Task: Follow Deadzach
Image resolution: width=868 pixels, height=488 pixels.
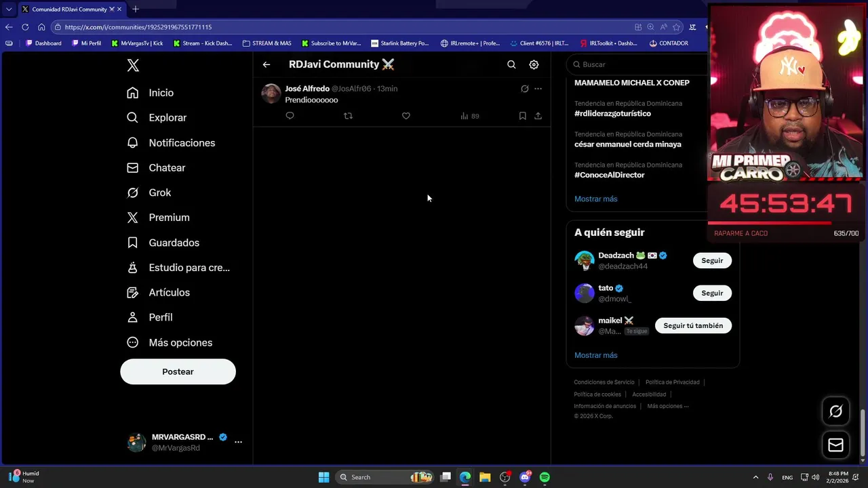Action: coord(712,260)
